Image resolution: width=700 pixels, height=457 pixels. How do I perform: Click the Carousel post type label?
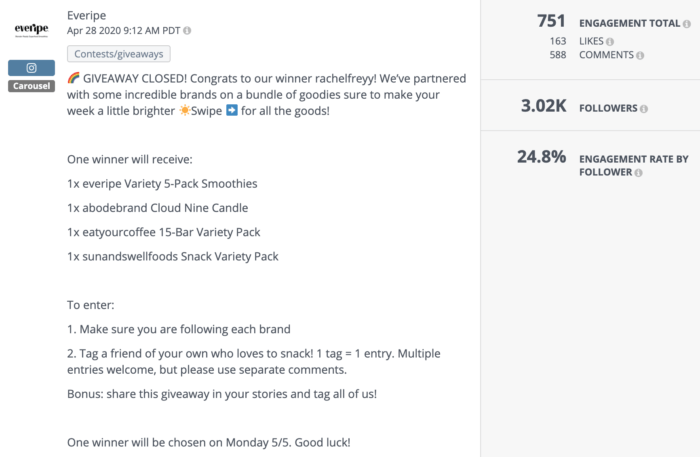(x=31, y=86)
